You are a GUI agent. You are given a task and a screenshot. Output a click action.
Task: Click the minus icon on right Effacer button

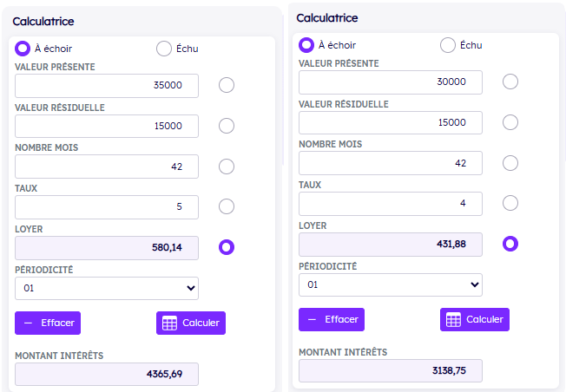(x=312, y=319)
